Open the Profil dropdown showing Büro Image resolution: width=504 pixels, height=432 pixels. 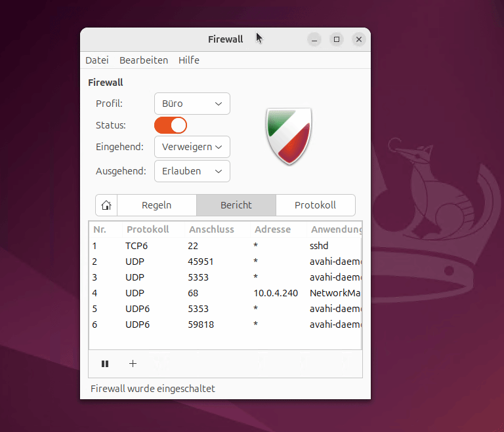[x=192, y=104]
